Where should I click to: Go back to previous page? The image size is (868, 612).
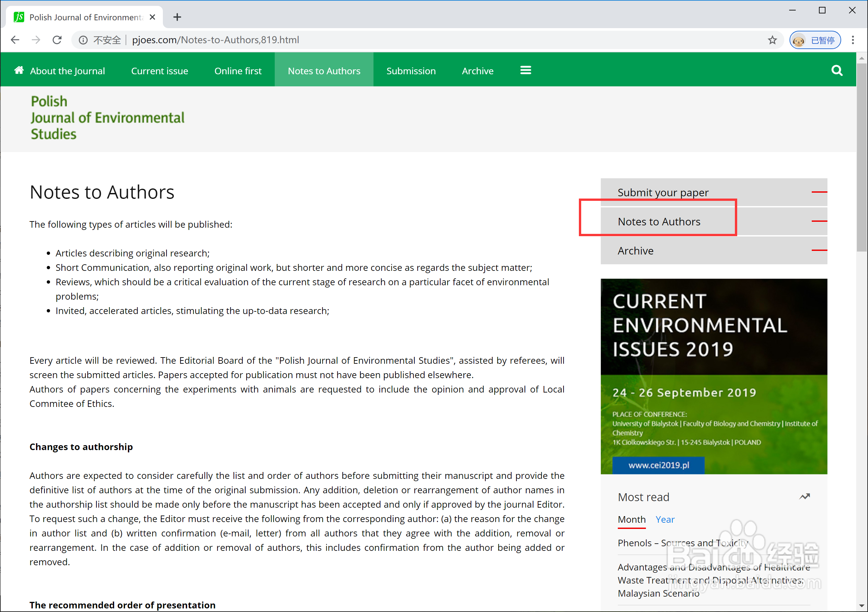tap(15, 40)
